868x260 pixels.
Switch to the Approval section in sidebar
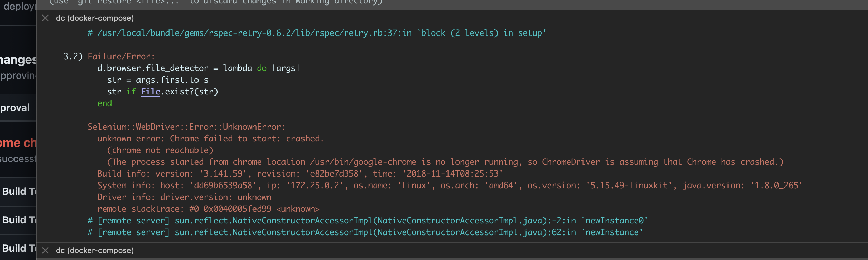click(x=15, y=107)
